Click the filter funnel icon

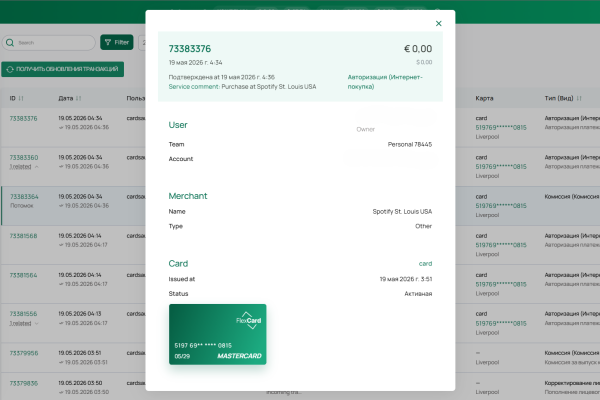click(108, 42)
